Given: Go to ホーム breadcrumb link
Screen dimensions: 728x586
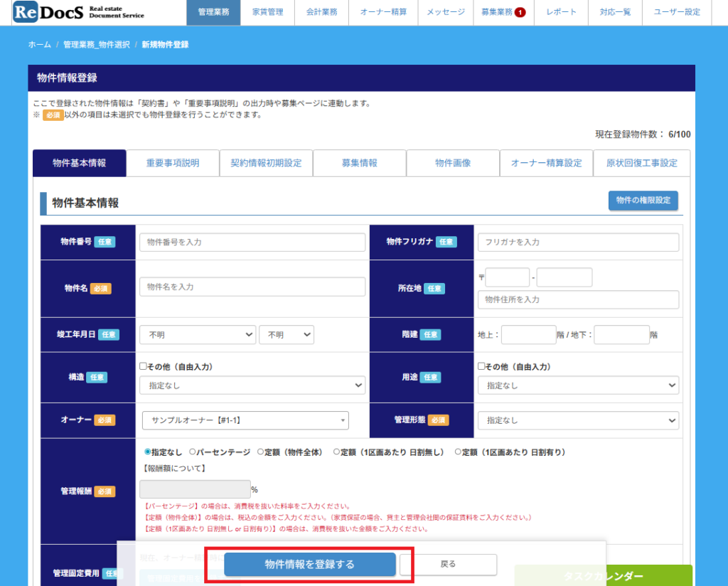Looking at the screenshot, I should [x=39, y=45].
